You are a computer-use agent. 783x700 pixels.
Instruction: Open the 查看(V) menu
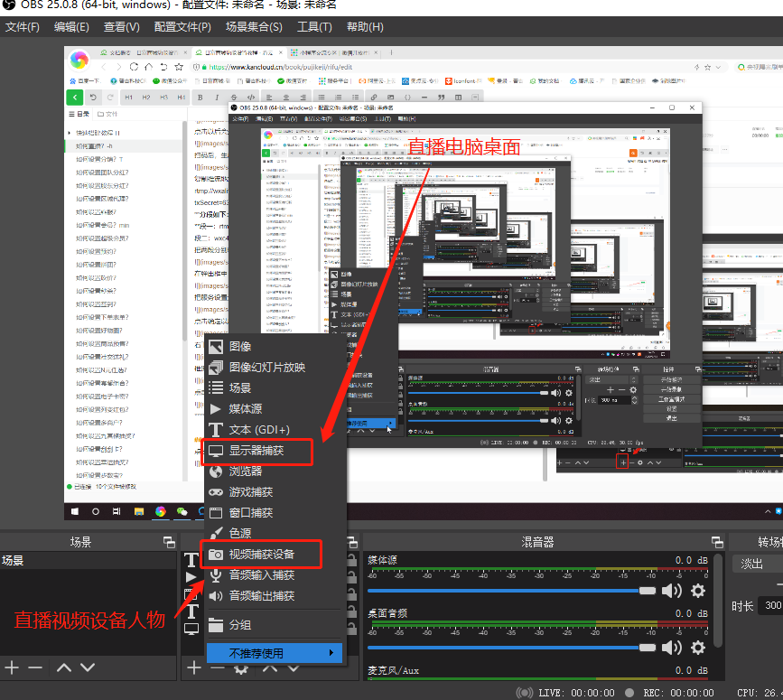[121, 27]
